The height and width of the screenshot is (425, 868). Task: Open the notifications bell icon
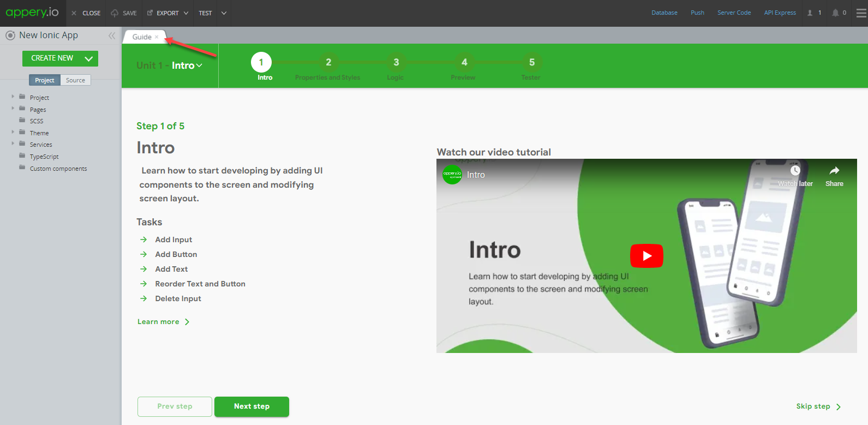[x=835, y=13]
